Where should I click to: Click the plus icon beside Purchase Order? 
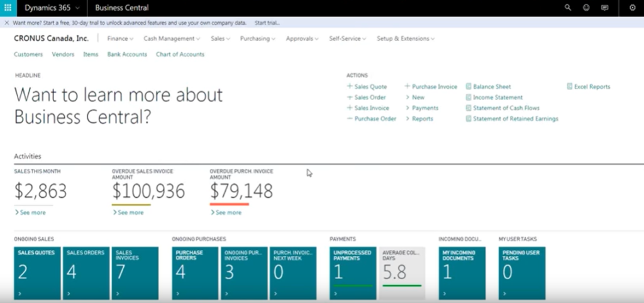350,118
